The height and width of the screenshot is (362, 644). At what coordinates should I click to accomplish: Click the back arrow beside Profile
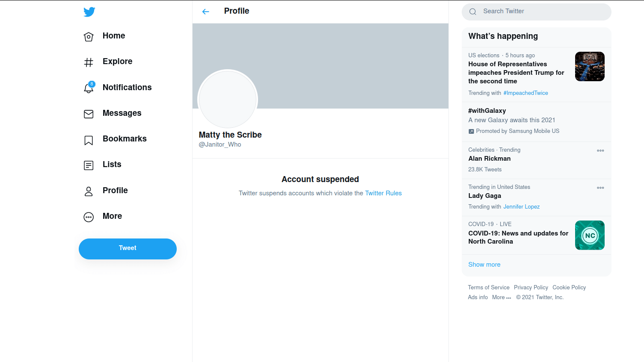(206, 12)
